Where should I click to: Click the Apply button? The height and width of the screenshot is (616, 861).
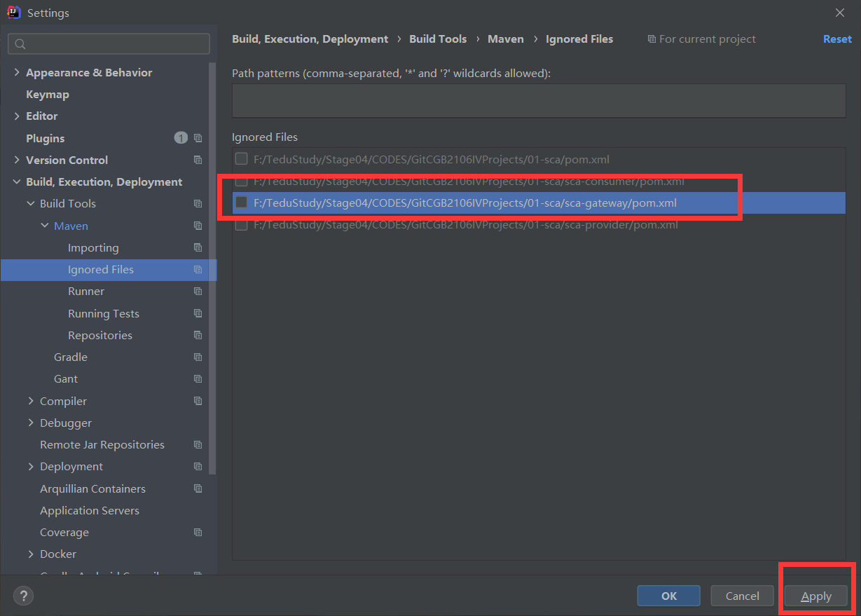click(816, 596)
